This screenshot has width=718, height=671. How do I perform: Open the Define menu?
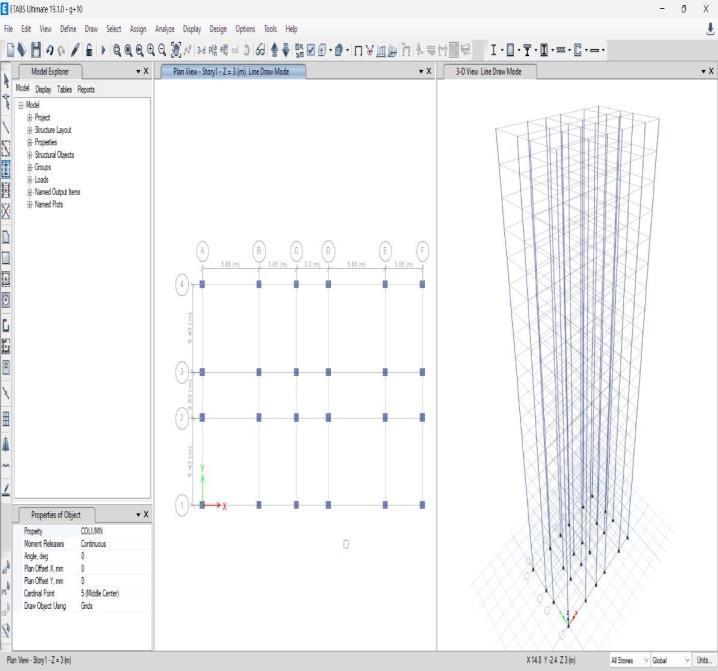click(x=68, y=29)
